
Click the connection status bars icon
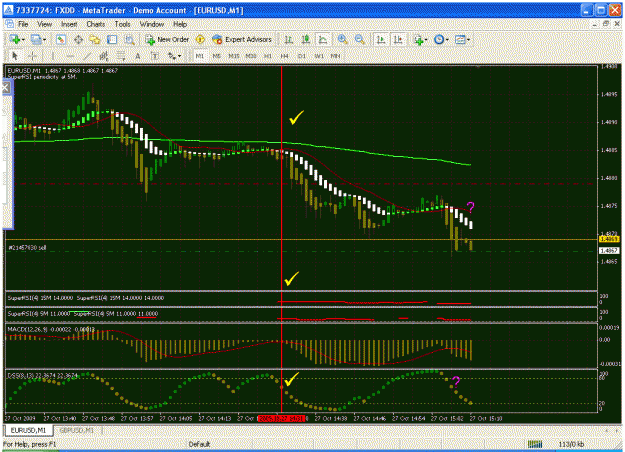point(535,444)
